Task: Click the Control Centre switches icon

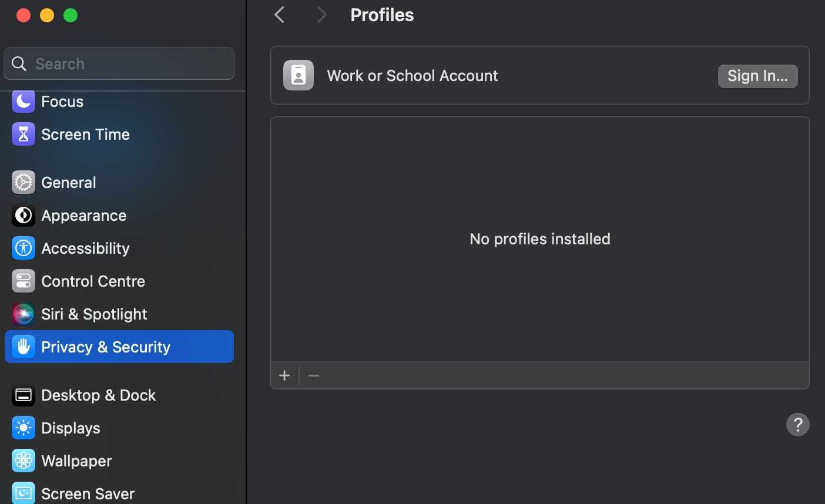Action: click(x=24, y=281)
